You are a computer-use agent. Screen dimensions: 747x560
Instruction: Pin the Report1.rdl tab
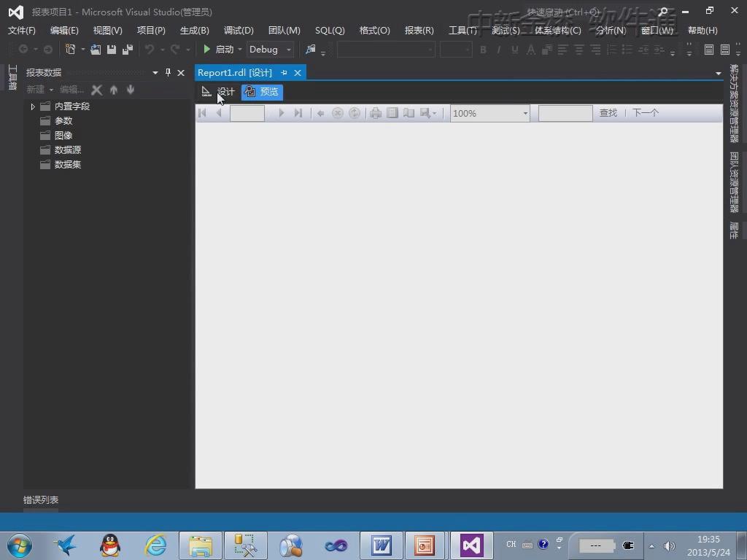(x=284, y=73)
